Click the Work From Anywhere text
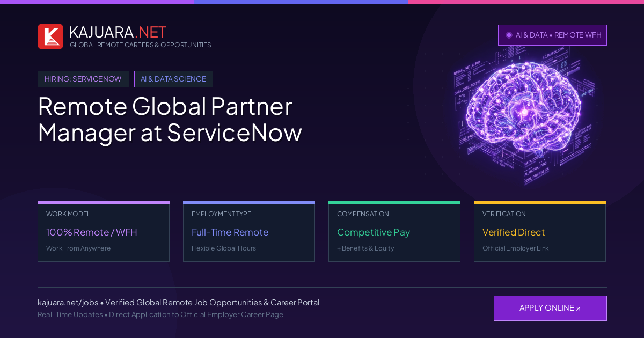 pos(78,248)
